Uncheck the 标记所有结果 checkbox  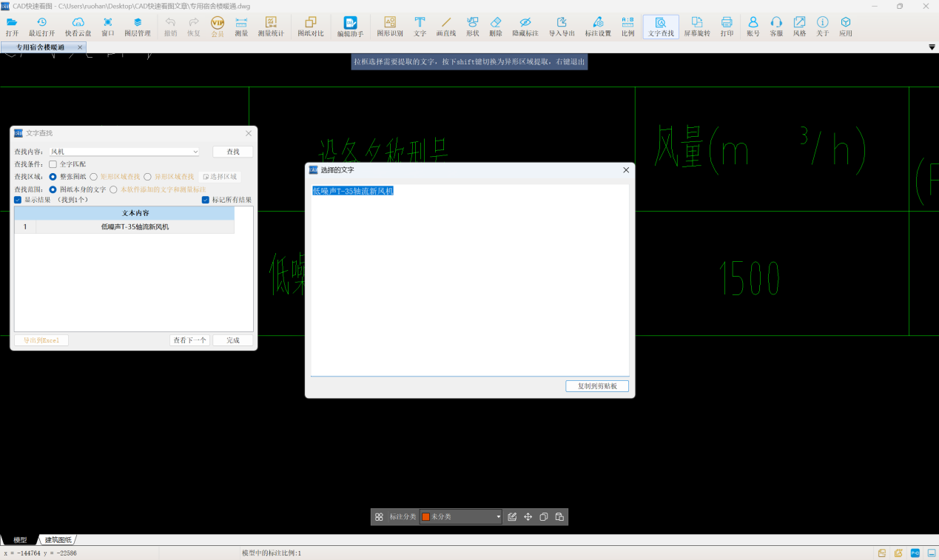click(206, 200)
